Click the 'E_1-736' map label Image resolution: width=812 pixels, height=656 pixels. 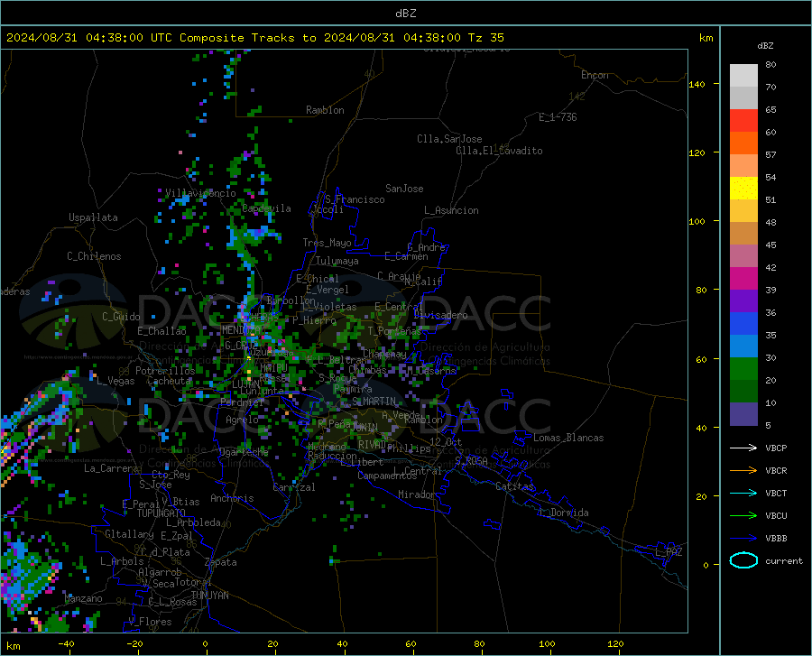coord(558,117)
